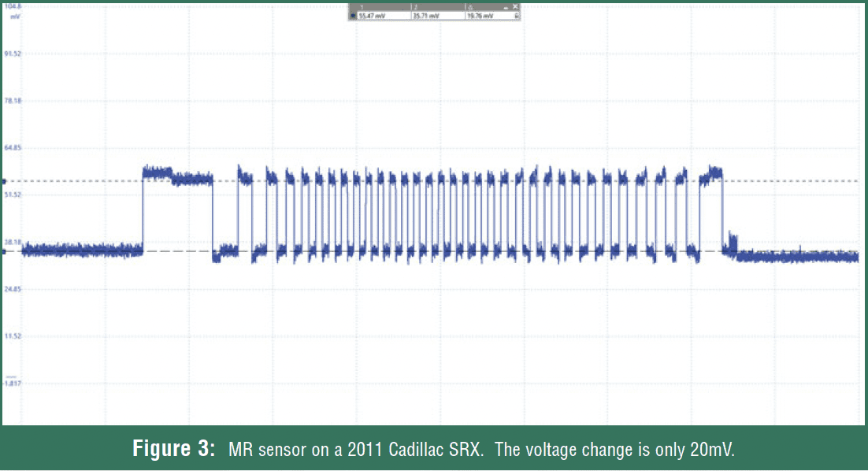Click the lock icon in ruler legend
Screen dimensions: 868x471
tap(516, 14)
